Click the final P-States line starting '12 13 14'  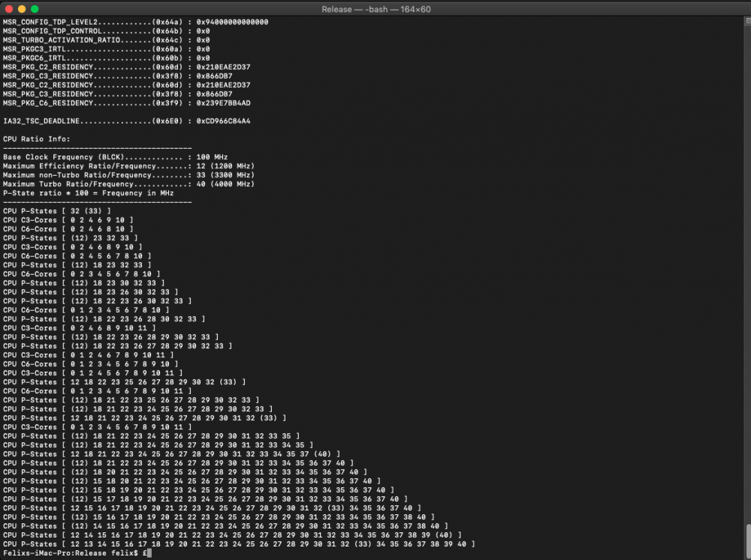239,545
